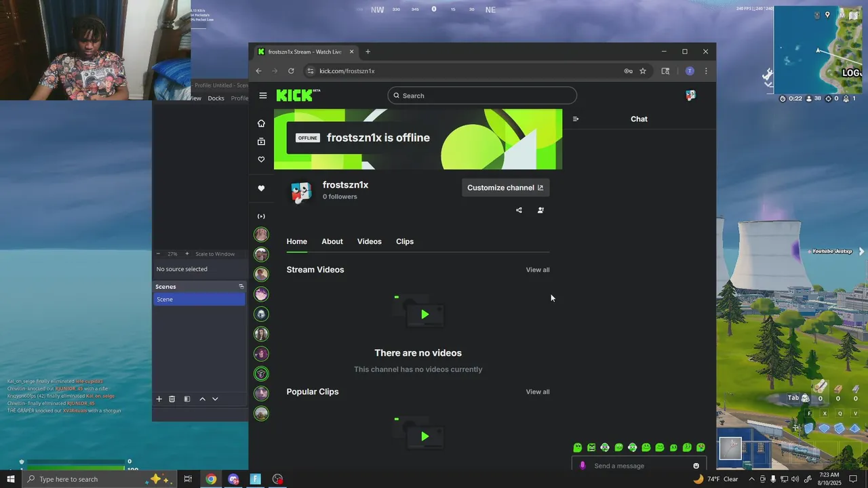Click the filled heart icon in Kick sidebar

(261, 188)
